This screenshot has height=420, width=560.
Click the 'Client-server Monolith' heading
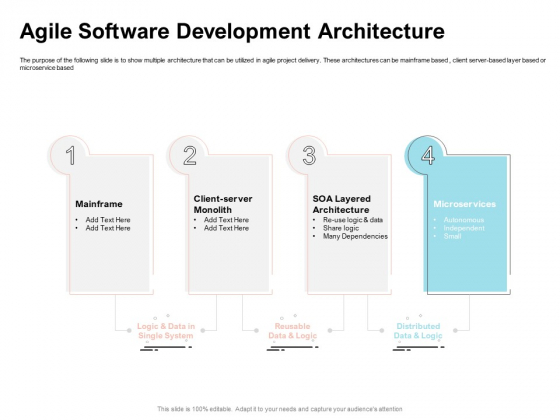pos(223,204)
